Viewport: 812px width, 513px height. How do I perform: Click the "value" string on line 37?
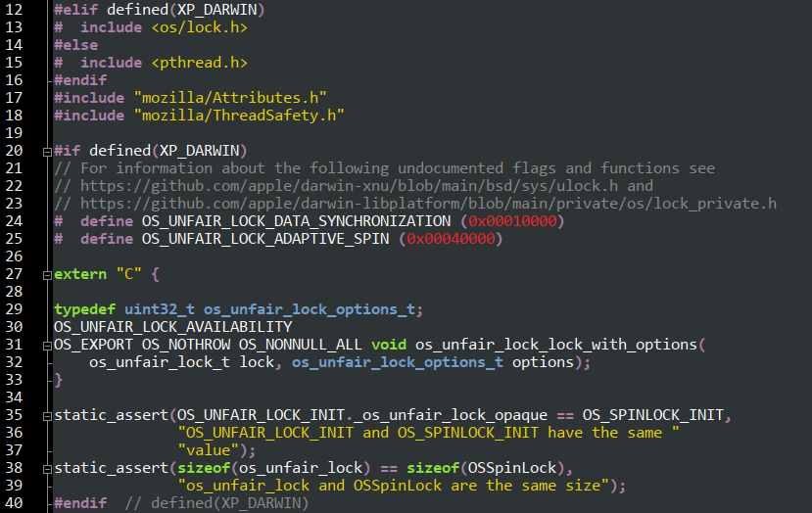coord(209,449)
